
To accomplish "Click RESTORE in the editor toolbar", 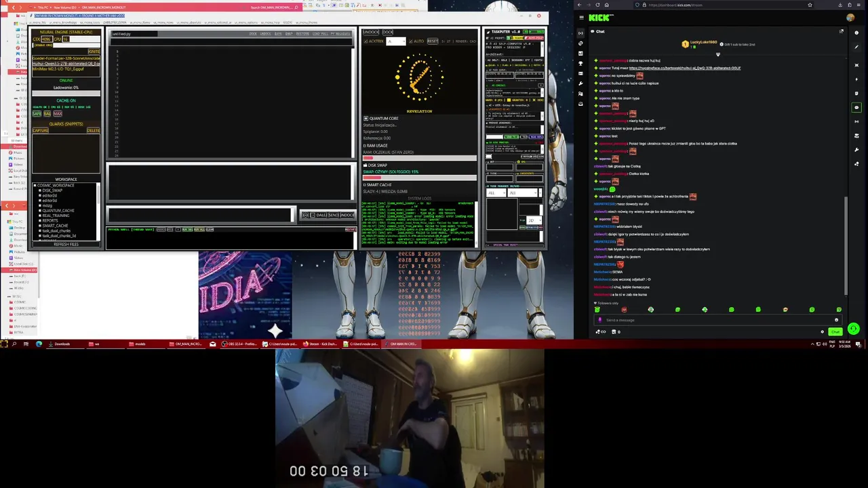I will point(302,34).
